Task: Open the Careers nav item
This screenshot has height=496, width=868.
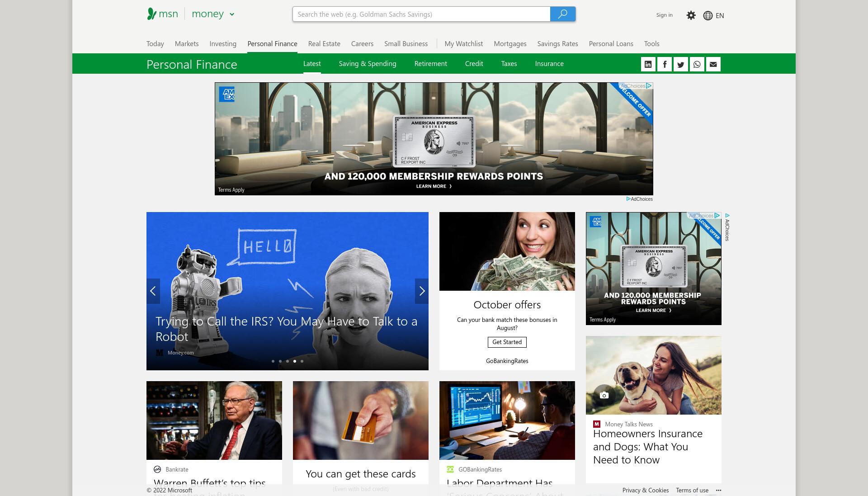Action: coord(362,44)
